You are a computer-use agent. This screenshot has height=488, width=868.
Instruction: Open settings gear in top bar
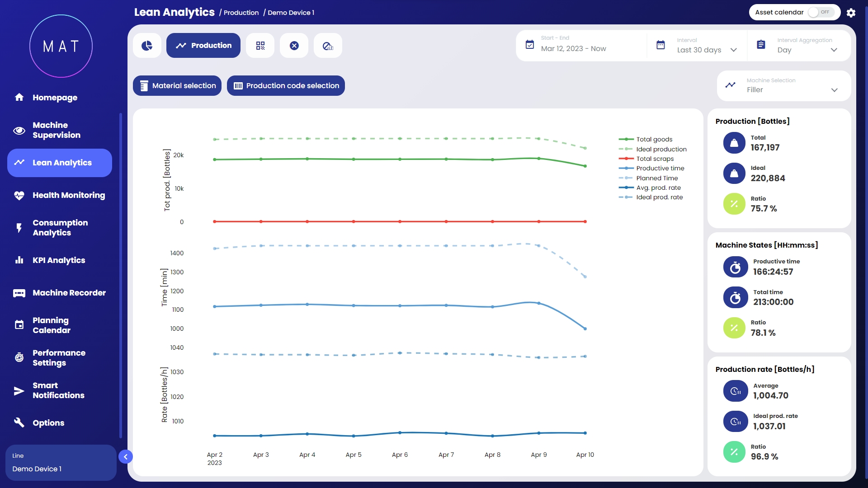pos(851,13)
